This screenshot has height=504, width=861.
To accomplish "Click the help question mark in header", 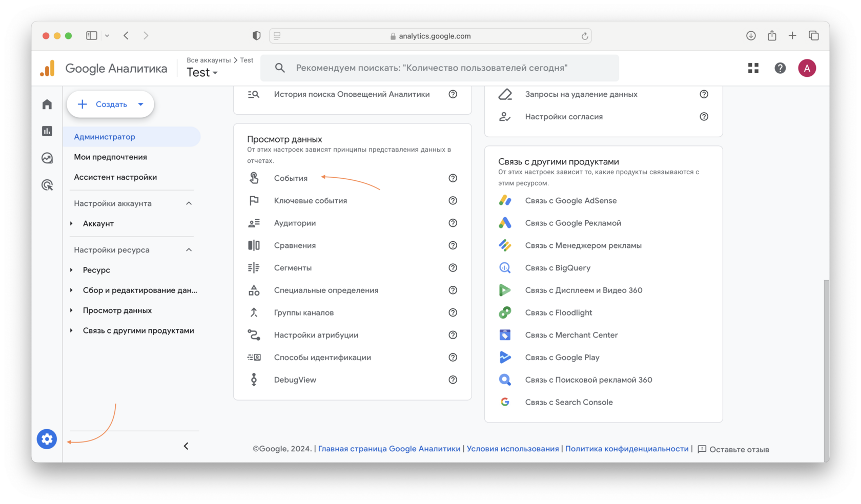I will pos(780,68).
